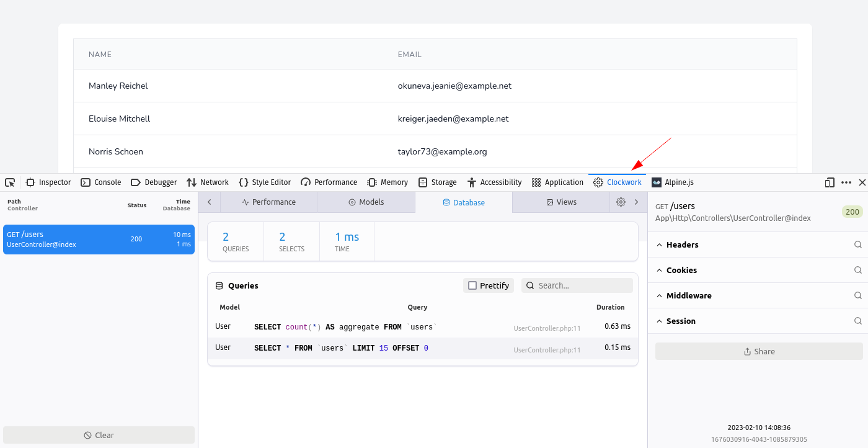Switch to Clockwork Models tab
The height and width of the screenshot is (448, 868).
tap(366, 202)
